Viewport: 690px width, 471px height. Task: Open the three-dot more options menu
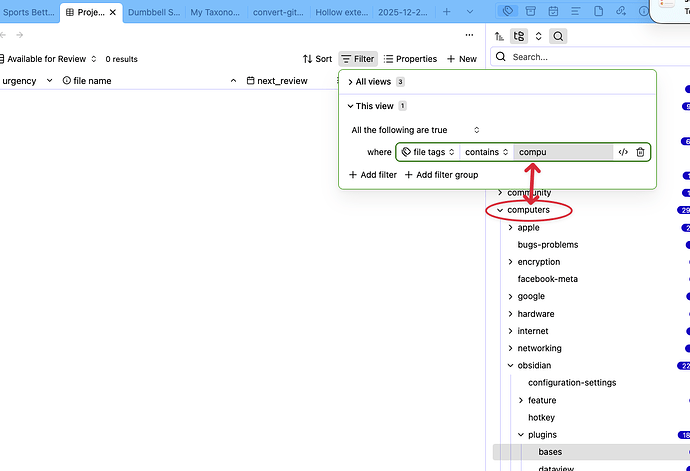point(469,36)
